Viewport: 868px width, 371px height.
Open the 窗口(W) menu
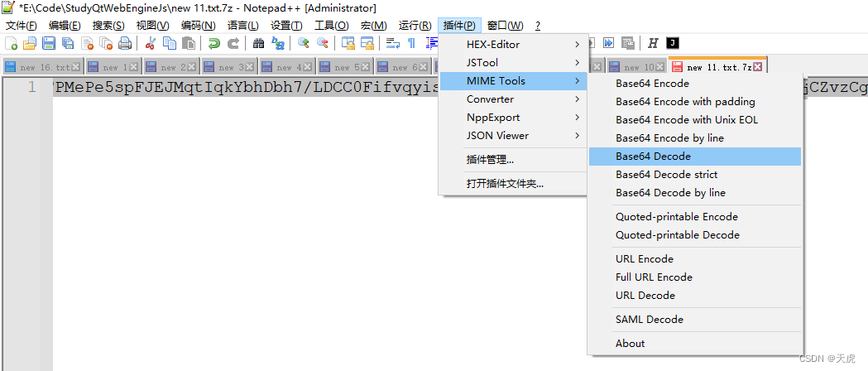coord(505,26)
